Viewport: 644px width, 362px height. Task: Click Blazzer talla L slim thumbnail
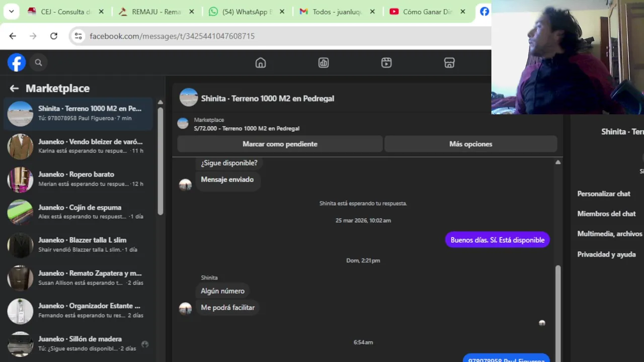tap(20, 245)
